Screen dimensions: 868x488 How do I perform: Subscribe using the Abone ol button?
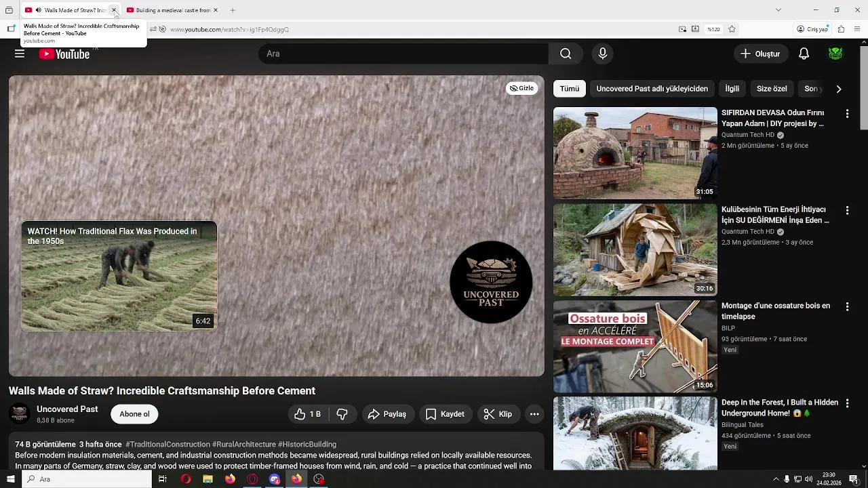click(134, 414)
